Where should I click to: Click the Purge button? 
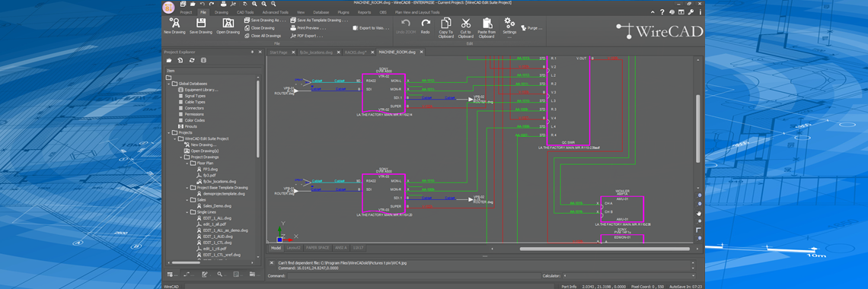tap(531, 27)
